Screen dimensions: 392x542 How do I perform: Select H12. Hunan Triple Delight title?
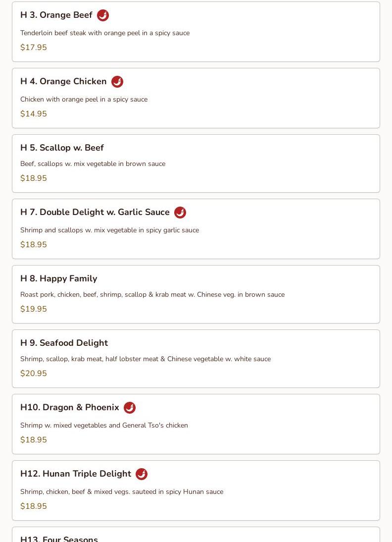(76, 474)
